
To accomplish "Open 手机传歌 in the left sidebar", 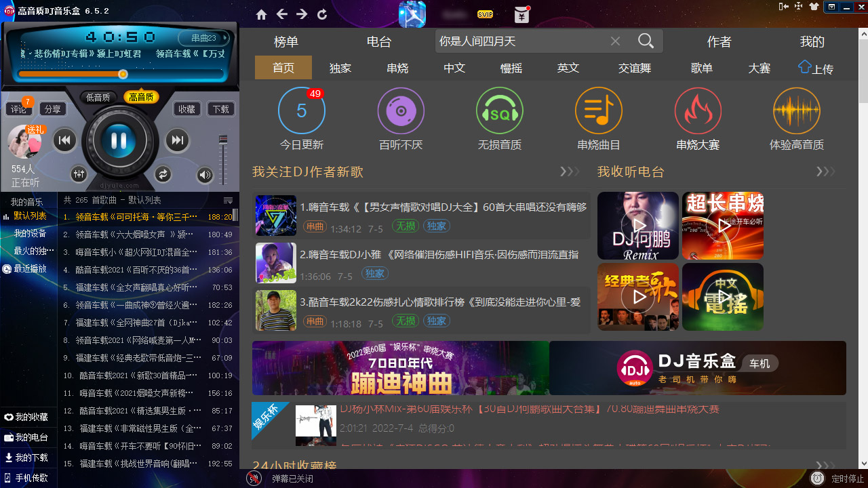I will click(27, 477).
